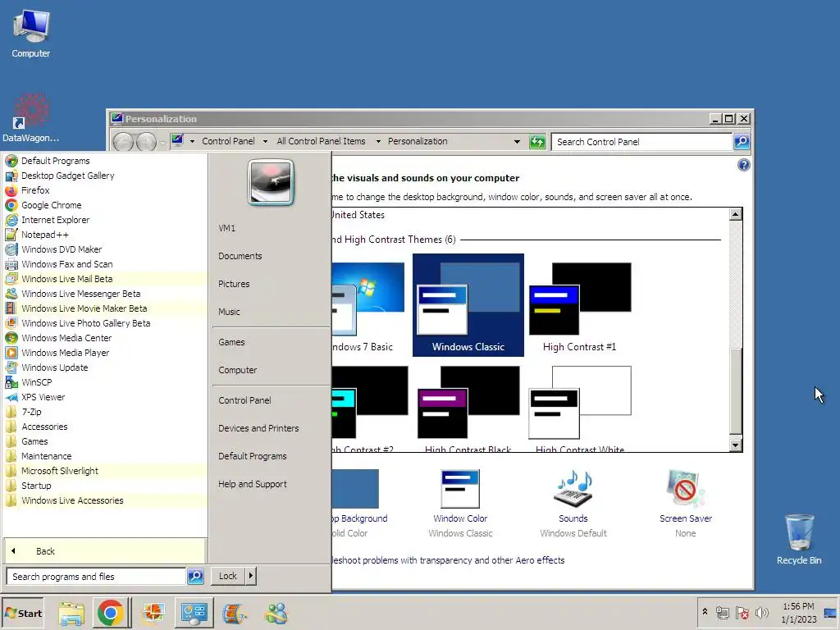Open Windows Live Photo Gallery Beta
This screenshot has width=840, height=630.
[85, 323]
